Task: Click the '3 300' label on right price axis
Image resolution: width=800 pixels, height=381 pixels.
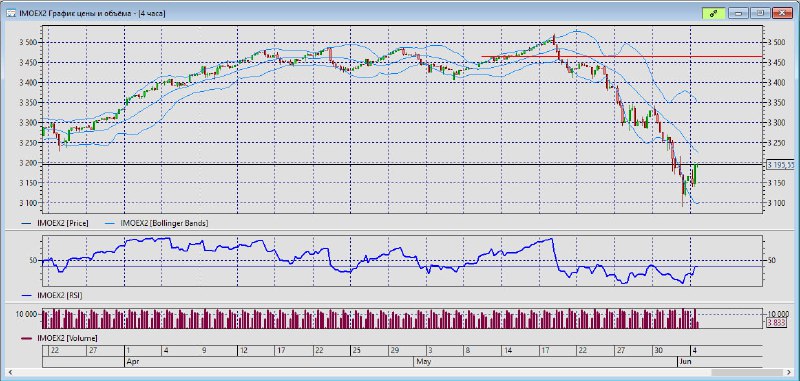Action: (776, 123)
